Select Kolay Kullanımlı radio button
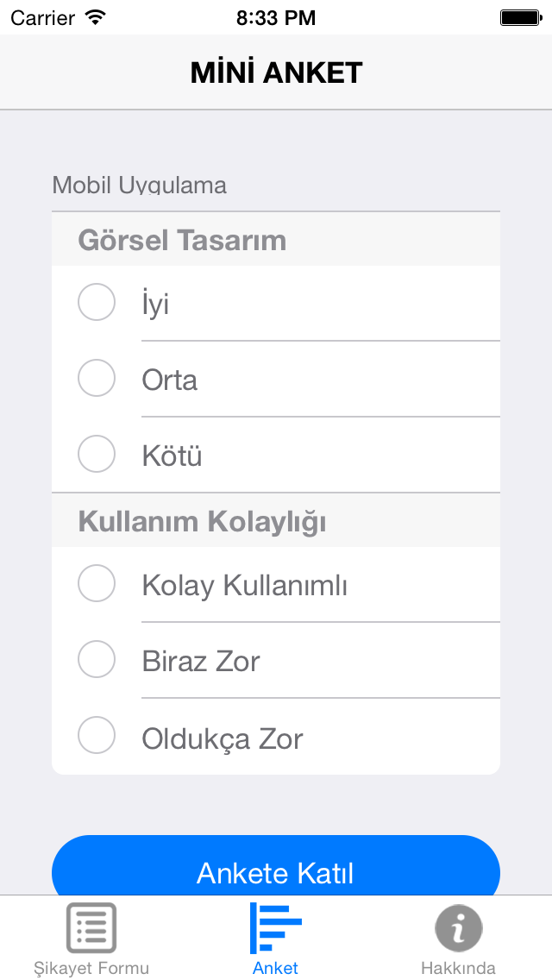This screenshot has width=552, height=980. [97, 583]
